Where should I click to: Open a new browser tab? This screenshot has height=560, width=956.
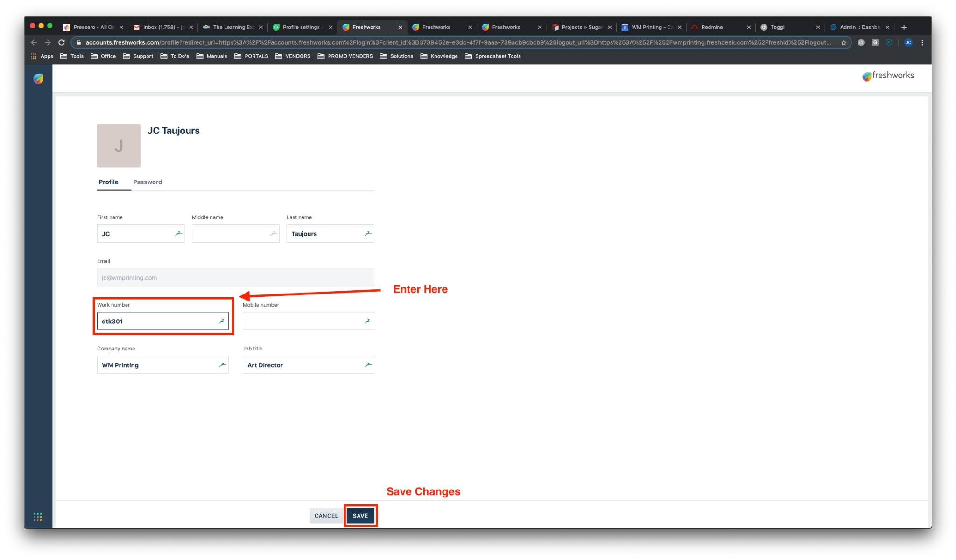pyautogui.click(x=904, y=27)
